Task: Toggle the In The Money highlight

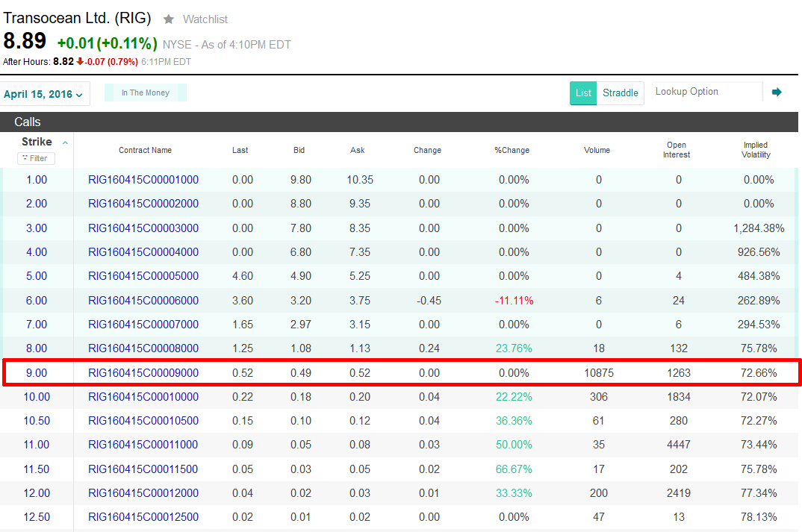Action: (146, 93)
